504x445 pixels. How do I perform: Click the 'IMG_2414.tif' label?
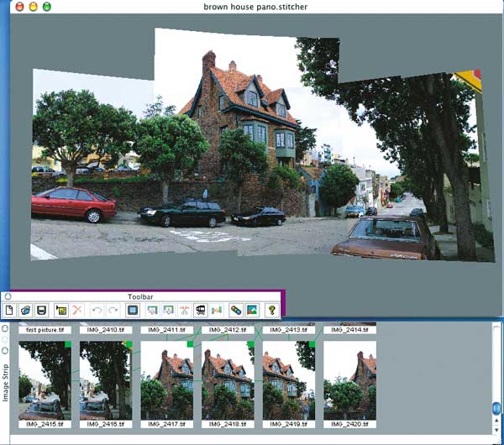point(349,330)
